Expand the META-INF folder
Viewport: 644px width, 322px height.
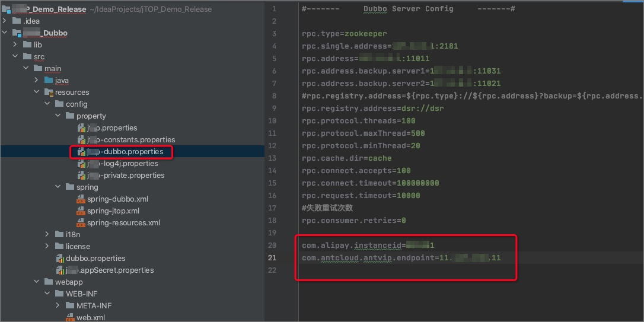click(x=58, y=305)
